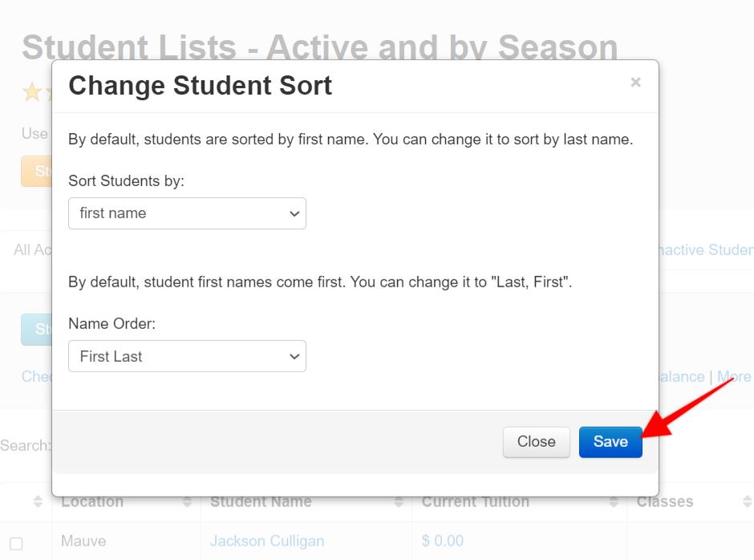Viewport: 754px width, 560px height.
Task: Save the student sort settings
Action: click(x=610, y=441)
